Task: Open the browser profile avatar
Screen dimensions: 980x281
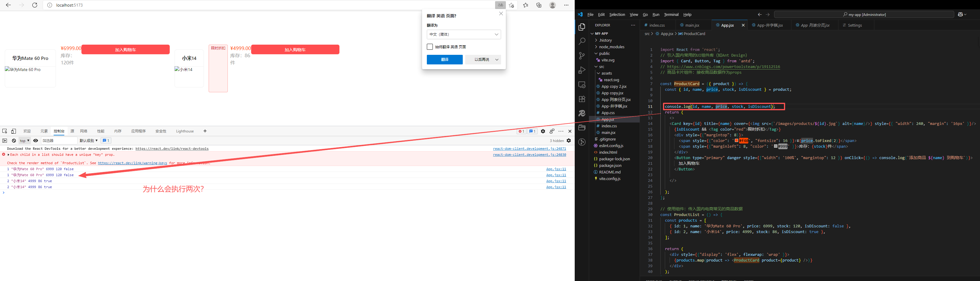Action: pos(552,5)
